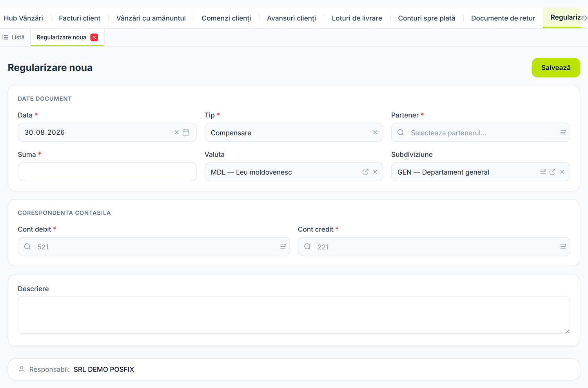Switch to Avansuri clienți tab
The image size is (588, 388).
(x=291, y=18)
